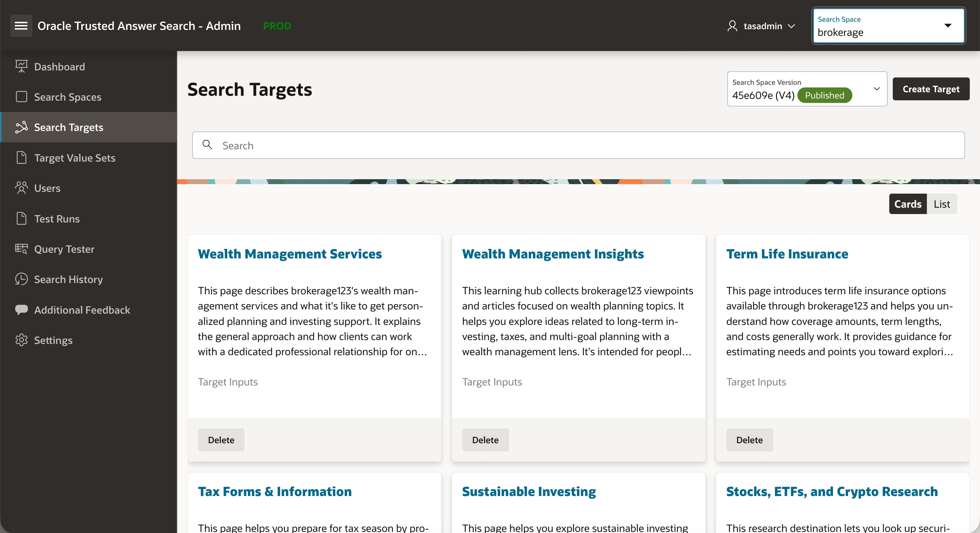Open Test Runs from the navigation menu

coord(57,219)
